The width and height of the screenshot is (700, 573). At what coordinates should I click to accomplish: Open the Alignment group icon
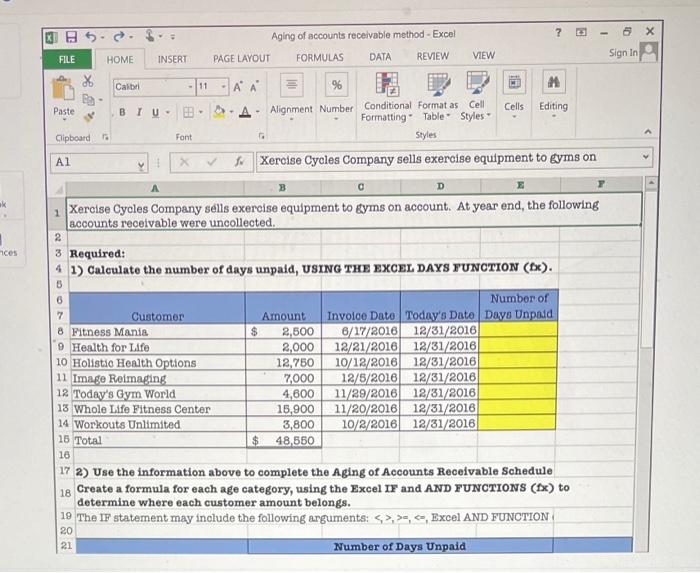coord(291,84)
